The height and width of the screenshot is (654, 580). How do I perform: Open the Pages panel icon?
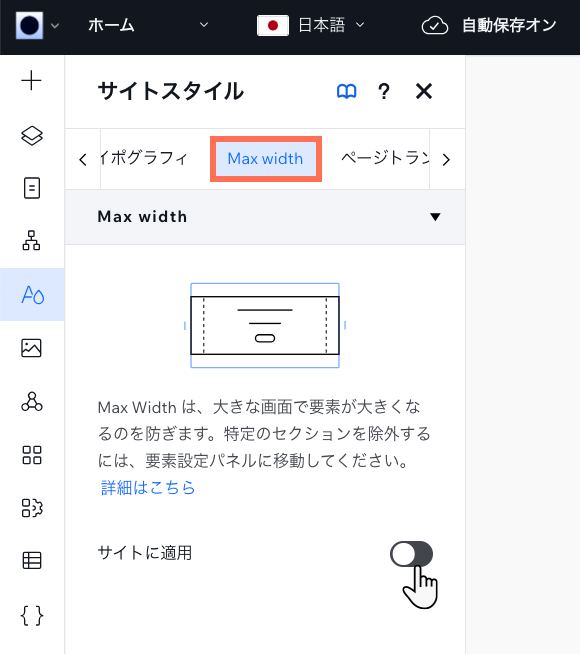[32, 188]
